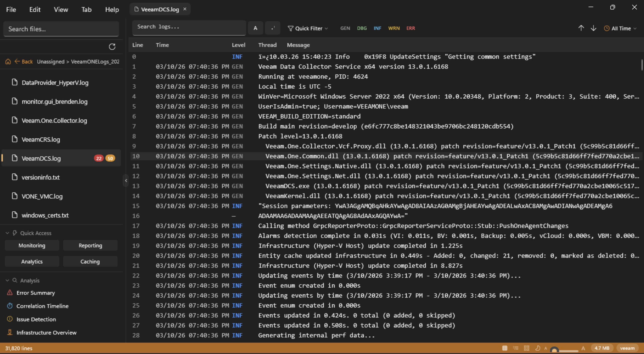This screenshot has width=644, height=354.
Task: Toggle the WRN level filter
Action: point(394,28)
